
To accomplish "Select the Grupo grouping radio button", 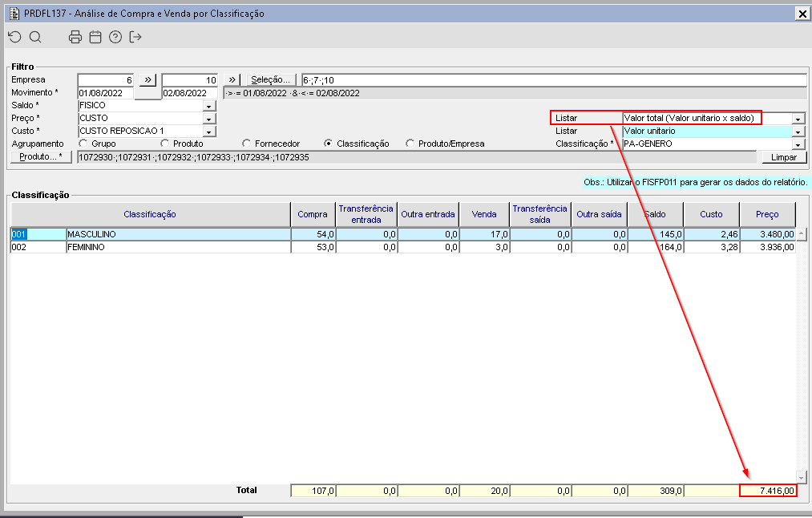I will (83, 144).
